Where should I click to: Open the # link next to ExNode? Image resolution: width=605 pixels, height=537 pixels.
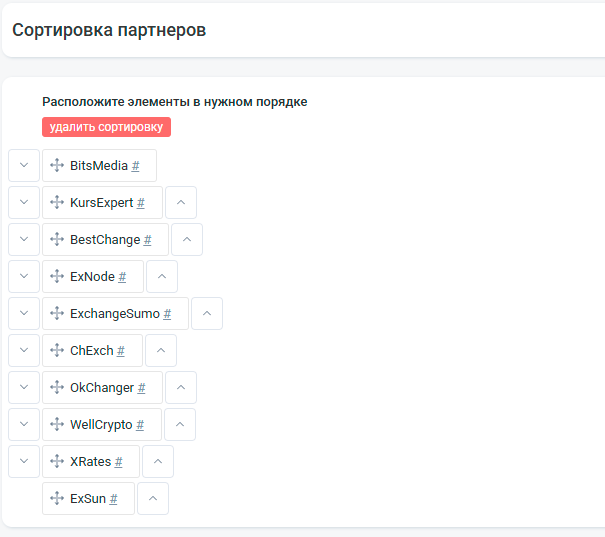(x=122, y=277)
